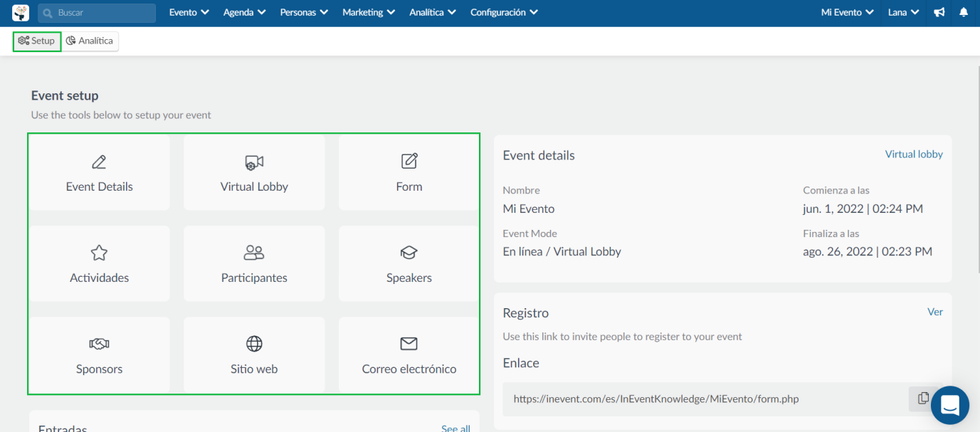Open the Mi Evento dropdown

tap(848, 13)
